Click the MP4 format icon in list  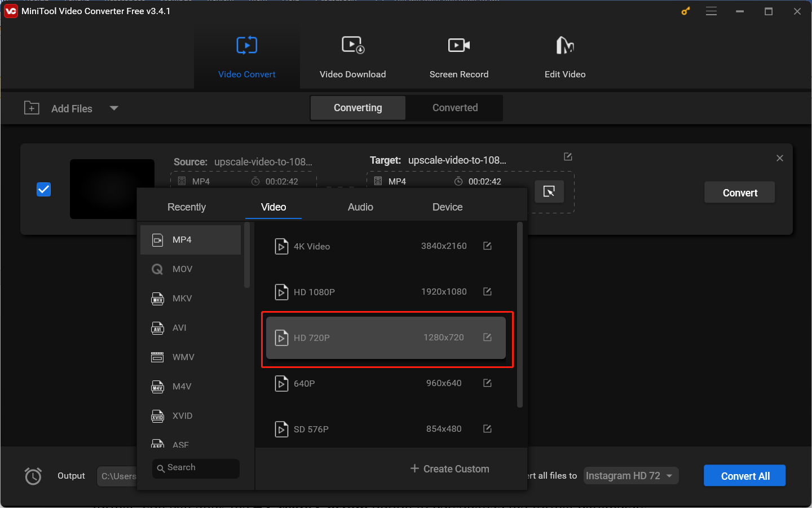click(158, 240)
